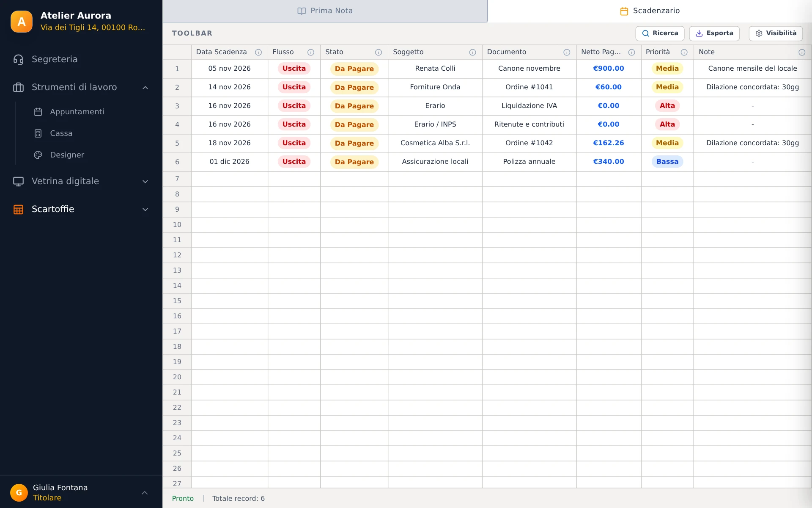Screen dimensions: 812x508
Task: Click the Esporta button
Action: [714, 33]
